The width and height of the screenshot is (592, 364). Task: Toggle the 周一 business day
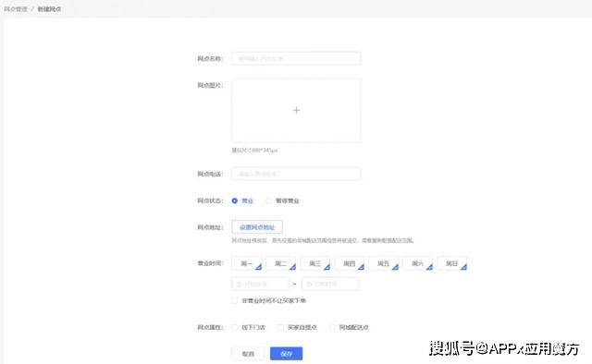247,263
